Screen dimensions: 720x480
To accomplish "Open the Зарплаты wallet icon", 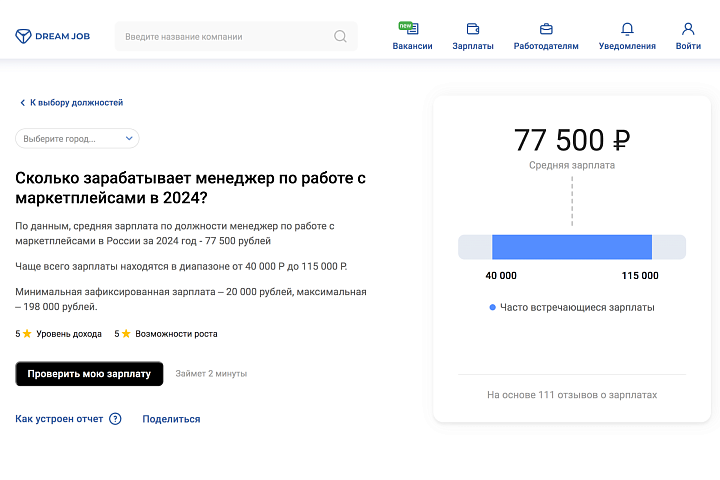I will point(473,29).
